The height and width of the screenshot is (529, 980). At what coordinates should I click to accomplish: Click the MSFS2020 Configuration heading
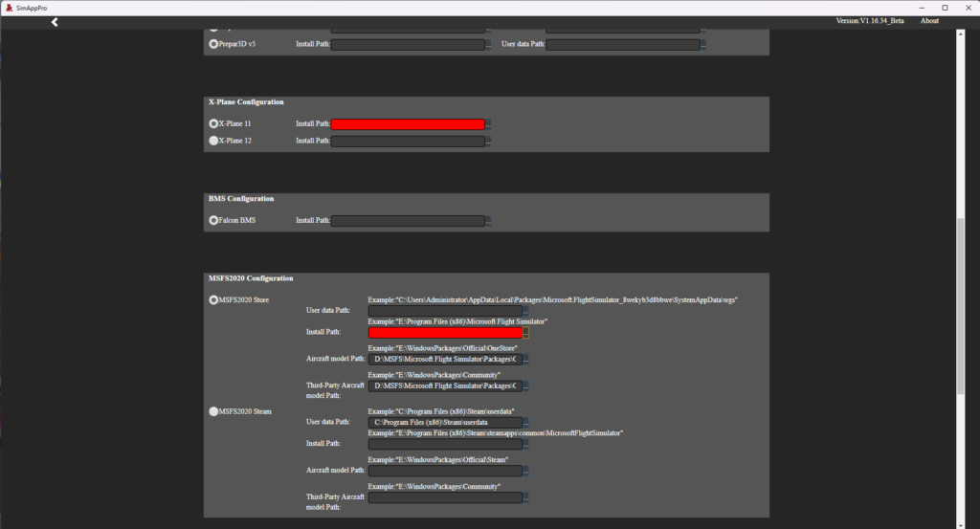coord(251,278)
